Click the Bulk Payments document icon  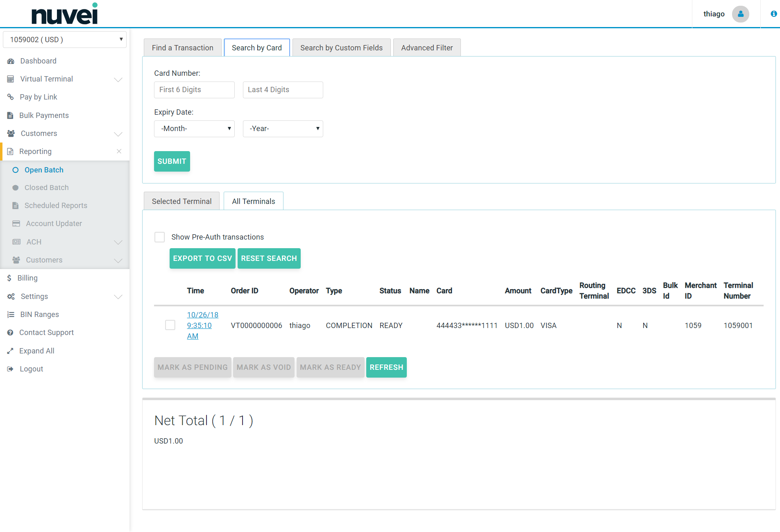10,115
